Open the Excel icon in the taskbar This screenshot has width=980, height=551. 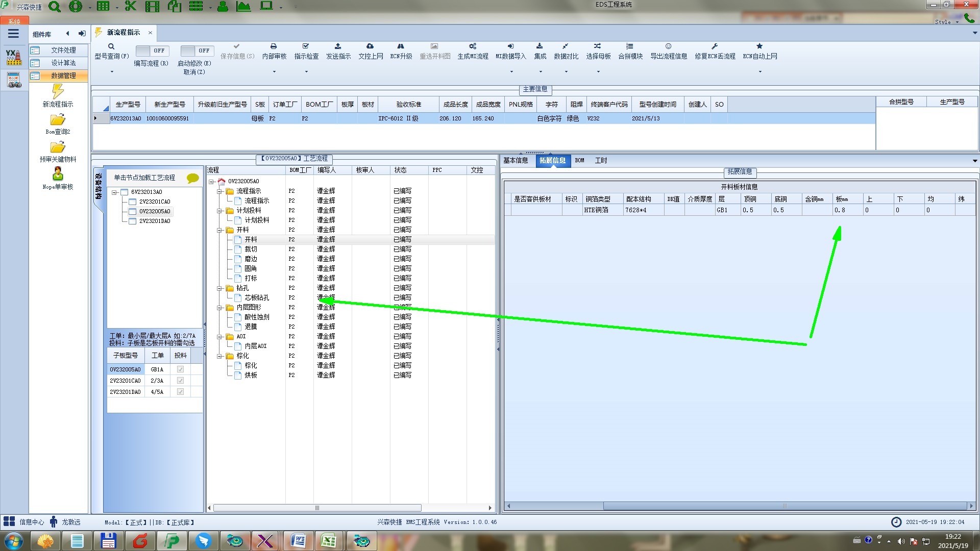pos(329,541)
